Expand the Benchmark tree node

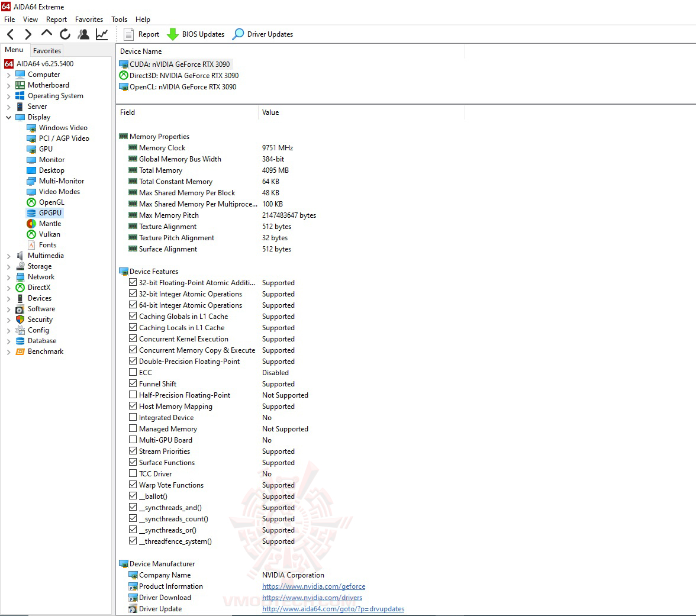(x=8, y=352)
